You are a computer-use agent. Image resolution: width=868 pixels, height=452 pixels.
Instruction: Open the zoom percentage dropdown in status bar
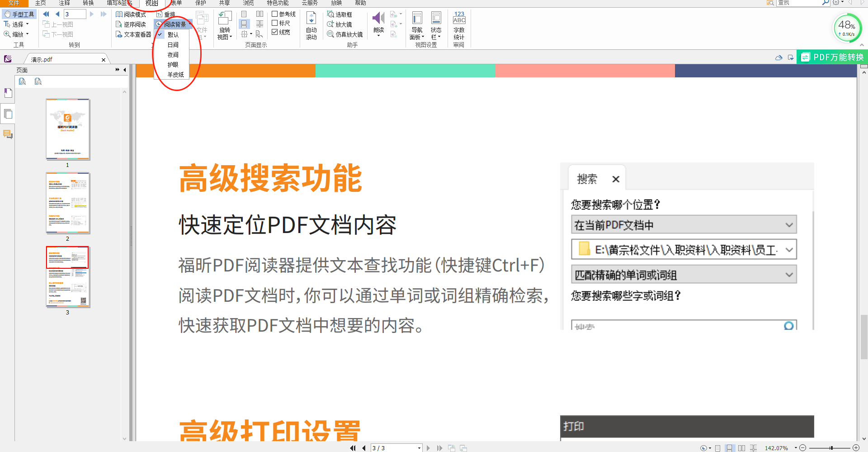coord(797,448)
